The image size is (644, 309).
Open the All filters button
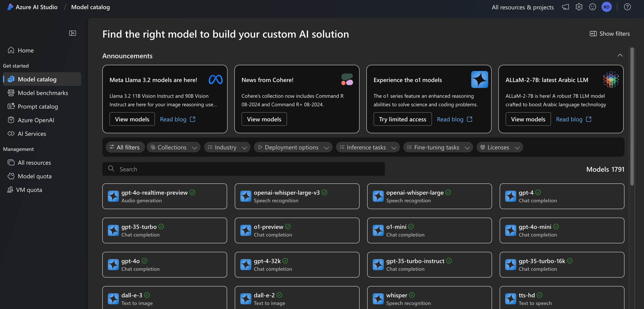pos(125,147)
